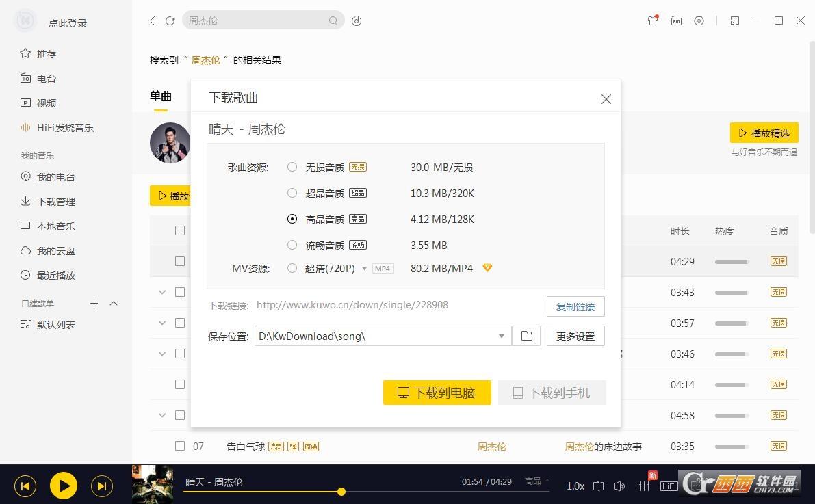The width and height of the screenshot is (815, 504).
Task: Select the MV 超清(720P) radio button
Action: click(x=292, y=268)
